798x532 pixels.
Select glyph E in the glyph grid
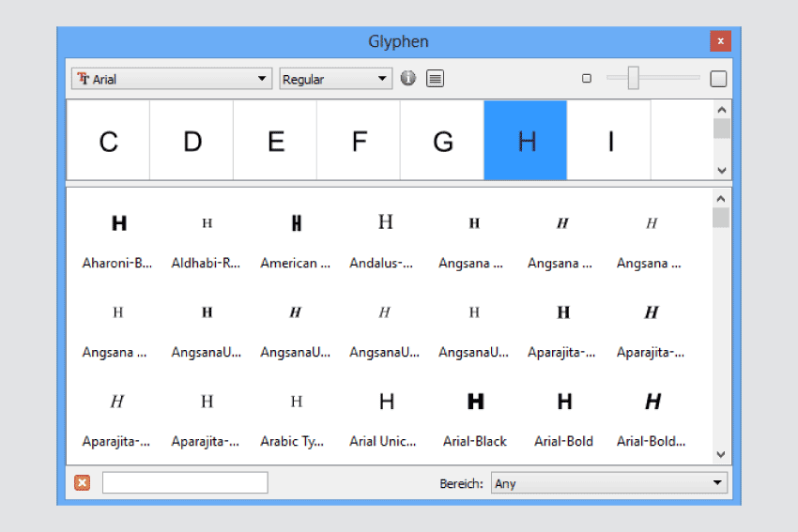275,141
